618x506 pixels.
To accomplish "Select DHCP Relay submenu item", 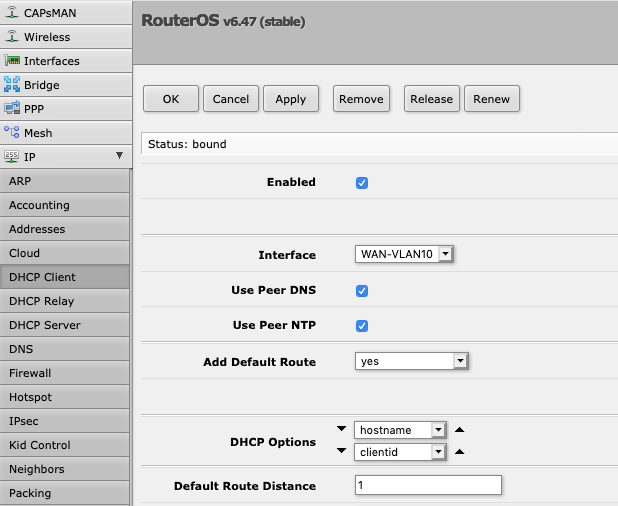I will click(x=65, y=301).
